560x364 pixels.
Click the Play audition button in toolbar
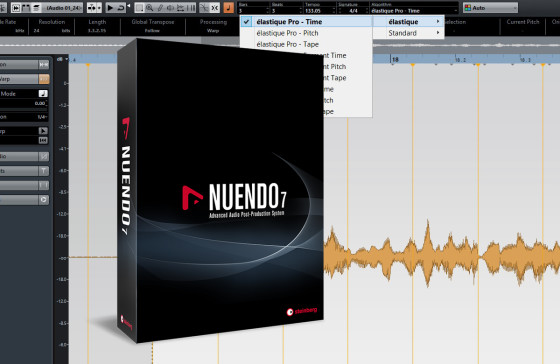pyautogui.click(x=110, y=8)
